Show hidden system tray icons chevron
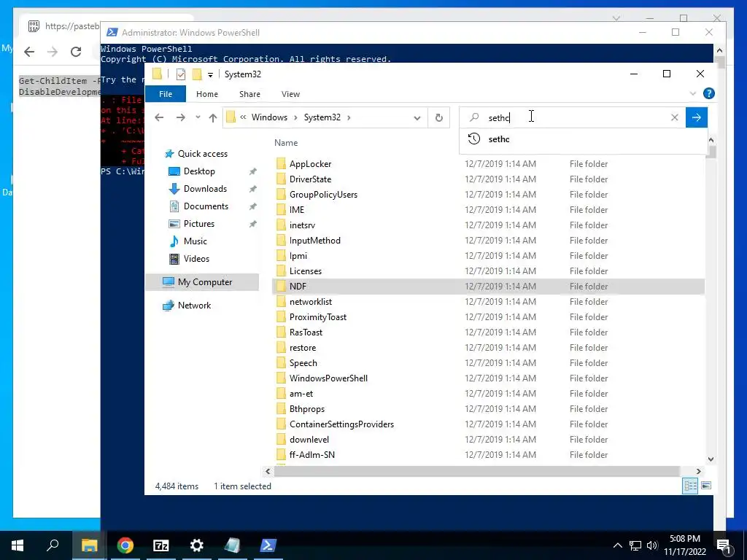The width and height of the screenshot is (747, 560). 617,545
